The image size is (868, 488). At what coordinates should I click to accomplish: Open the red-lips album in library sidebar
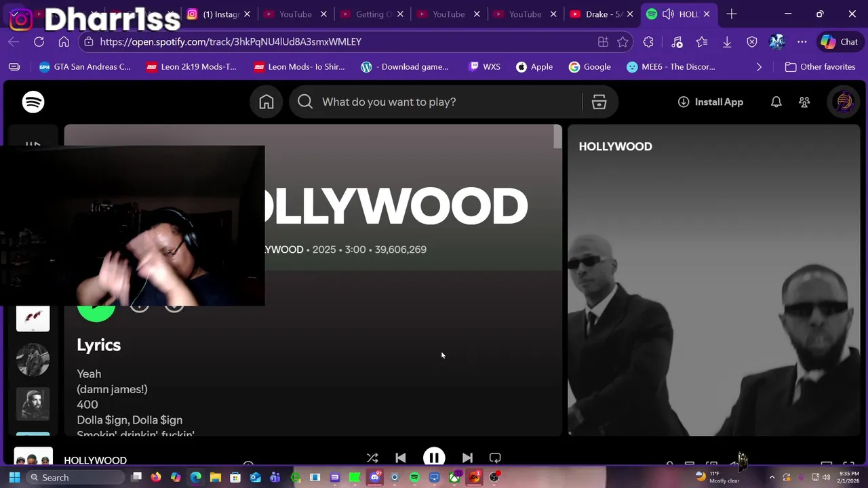(33, 318)
